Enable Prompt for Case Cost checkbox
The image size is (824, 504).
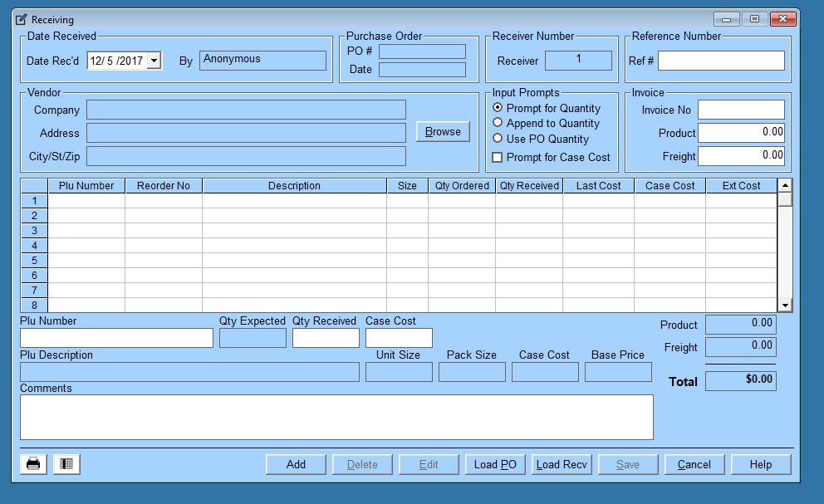(497, 157)
